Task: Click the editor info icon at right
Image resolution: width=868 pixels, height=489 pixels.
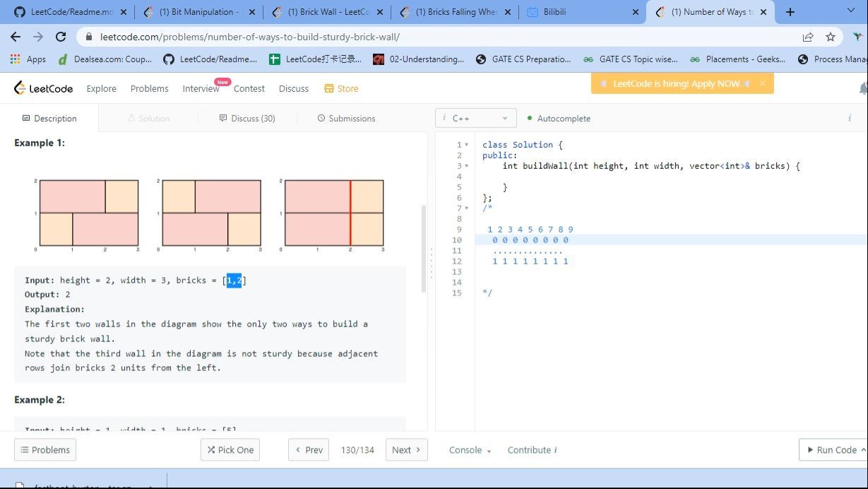Action: point(849,118)
